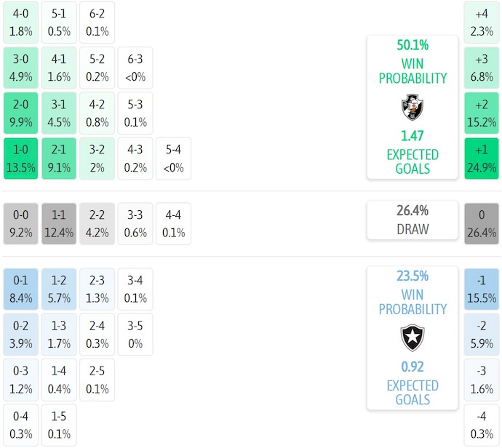Screen dimensions: 502x448
Task: Click the 1-1 draw score tile
Action: tap(59, 224)
